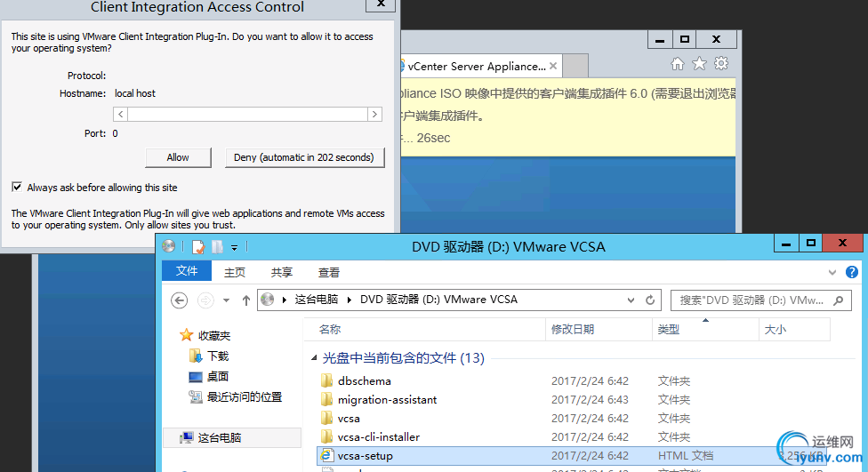Open the 文件 menu in Explorer
868x472 pixels.
187,271
